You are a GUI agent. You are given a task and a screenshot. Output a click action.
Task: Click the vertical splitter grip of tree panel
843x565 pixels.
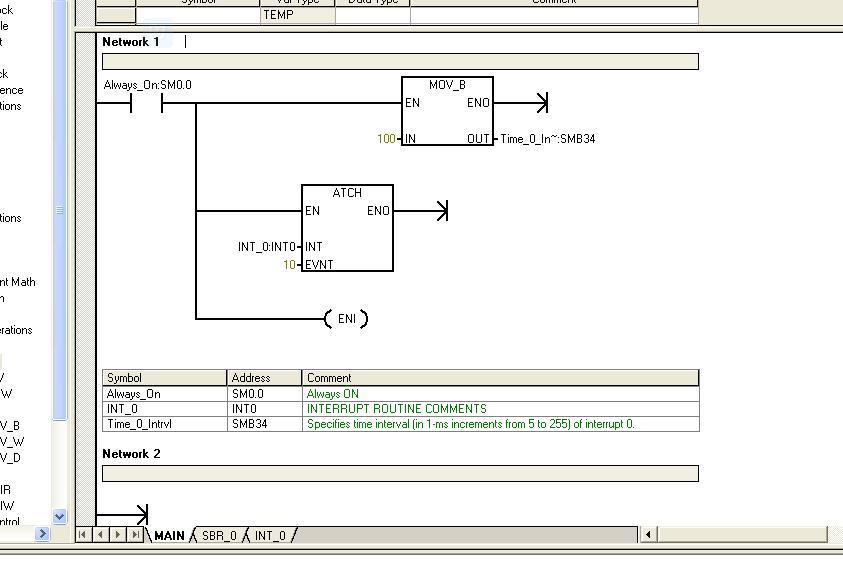click(x=60, y=210)
